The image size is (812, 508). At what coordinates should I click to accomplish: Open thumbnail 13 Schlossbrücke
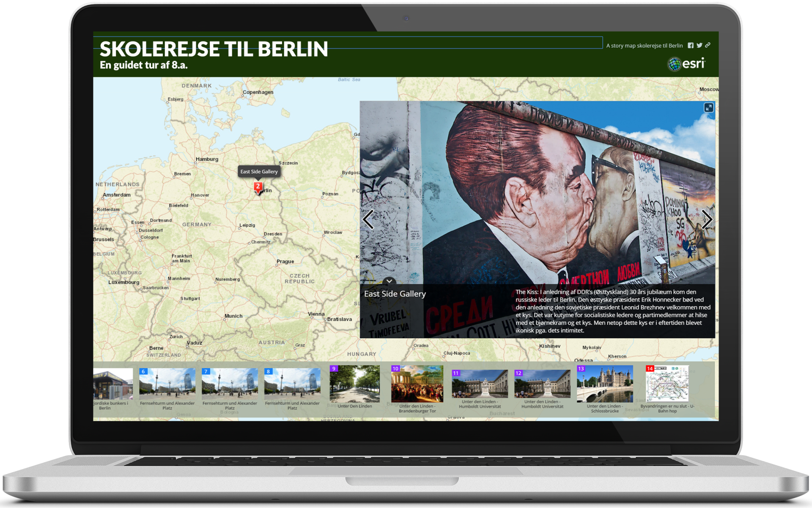click(x=605, y=384)
